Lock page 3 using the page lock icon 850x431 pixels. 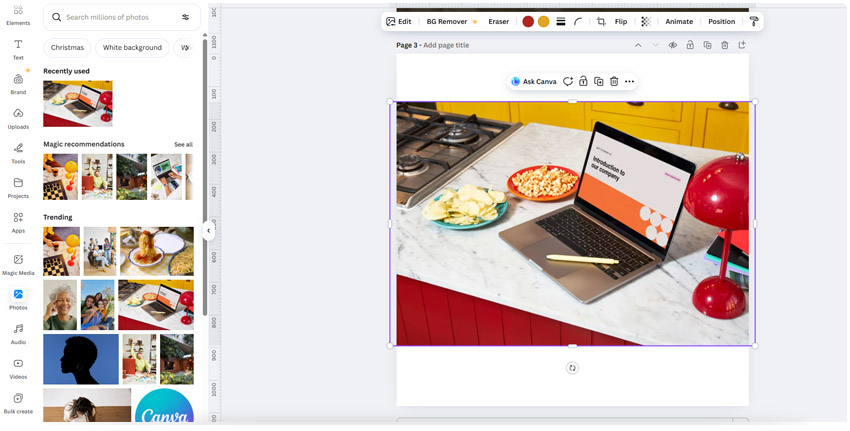click(x=690, y=46)
